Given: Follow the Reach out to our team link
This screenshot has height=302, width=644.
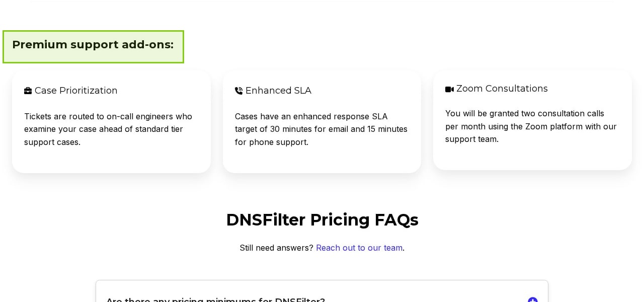Looking at the screenshot, I should click(359, 248).
